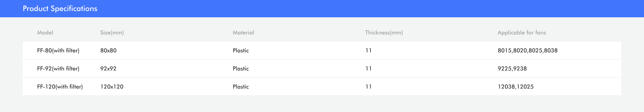This screenshot has width=644, height=112.
Task: Select the FF-120(with filter) model cell
Action: tap(60, 87)
